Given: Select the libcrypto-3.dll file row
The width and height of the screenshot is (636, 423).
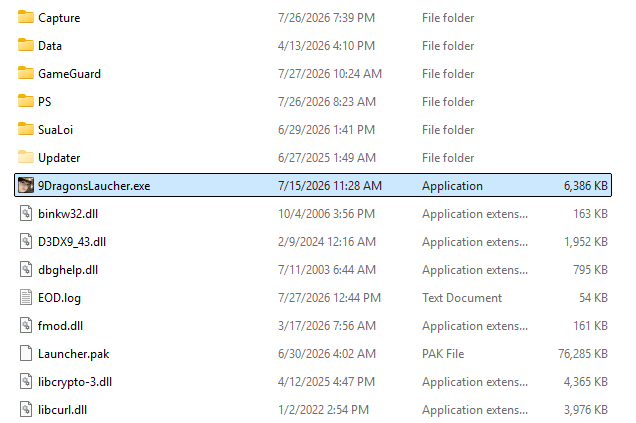Looking at the screenshot, I should [x=313, y=382].
